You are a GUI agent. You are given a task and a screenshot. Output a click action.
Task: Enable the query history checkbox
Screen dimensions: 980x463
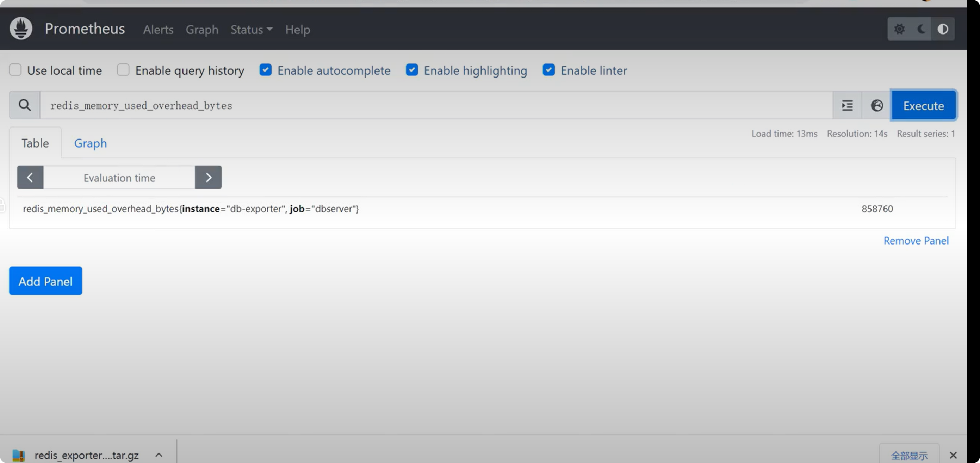tap(123, 70)
